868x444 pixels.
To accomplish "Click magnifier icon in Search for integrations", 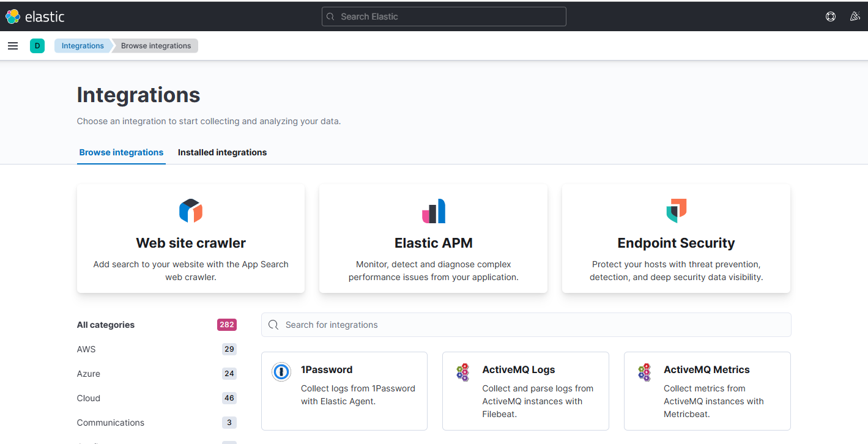I will click(273, 325).
